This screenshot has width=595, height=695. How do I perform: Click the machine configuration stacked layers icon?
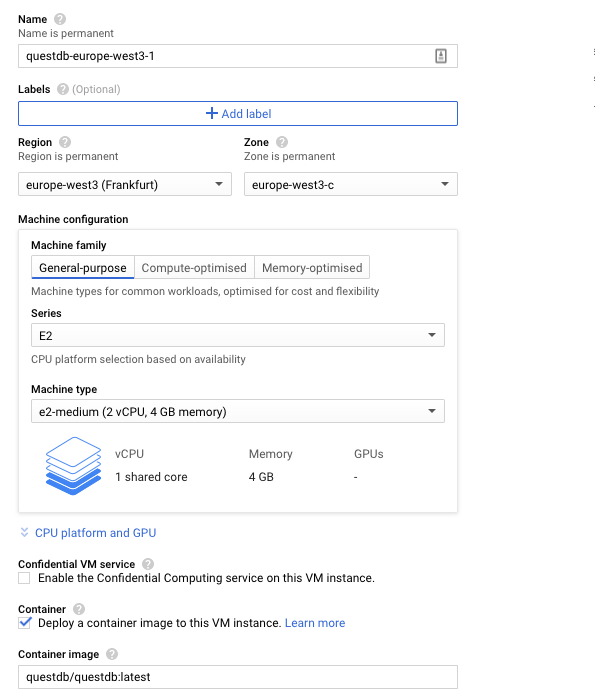pyautogui.click(x=73, y=466)
